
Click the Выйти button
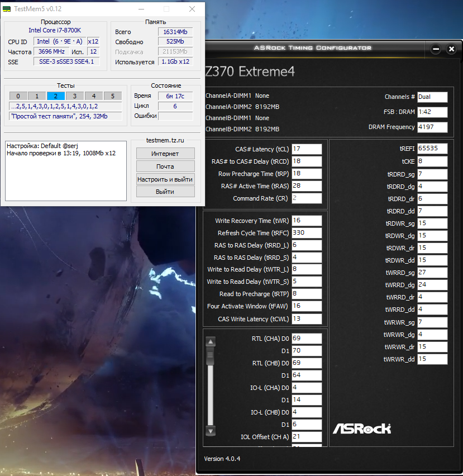coord(165,192)
